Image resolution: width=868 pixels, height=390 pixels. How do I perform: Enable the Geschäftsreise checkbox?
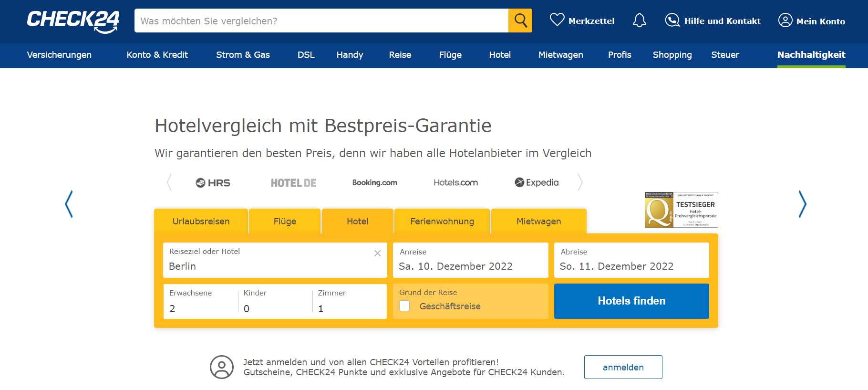click(404, 306)
